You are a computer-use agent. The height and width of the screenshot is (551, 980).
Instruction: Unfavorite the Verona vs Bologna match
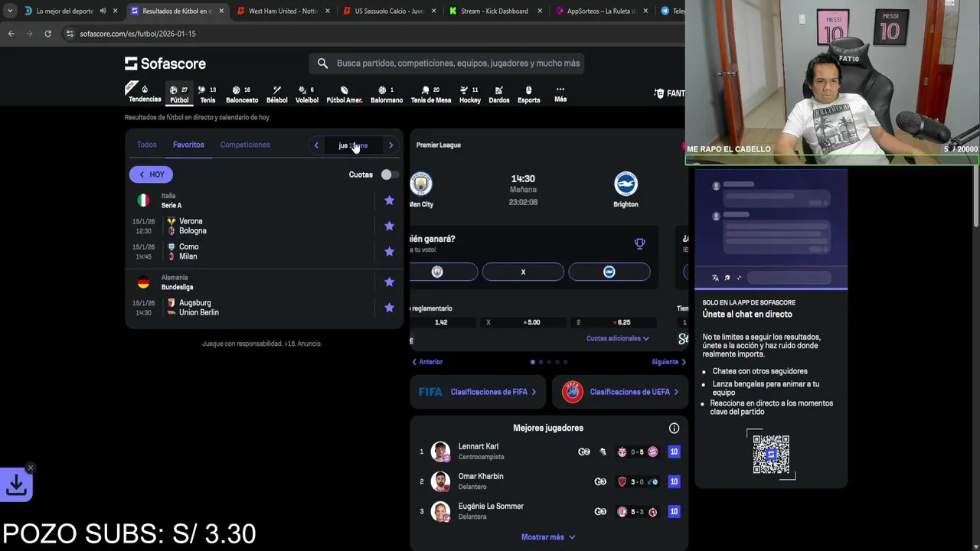click(x=389, y=226)
